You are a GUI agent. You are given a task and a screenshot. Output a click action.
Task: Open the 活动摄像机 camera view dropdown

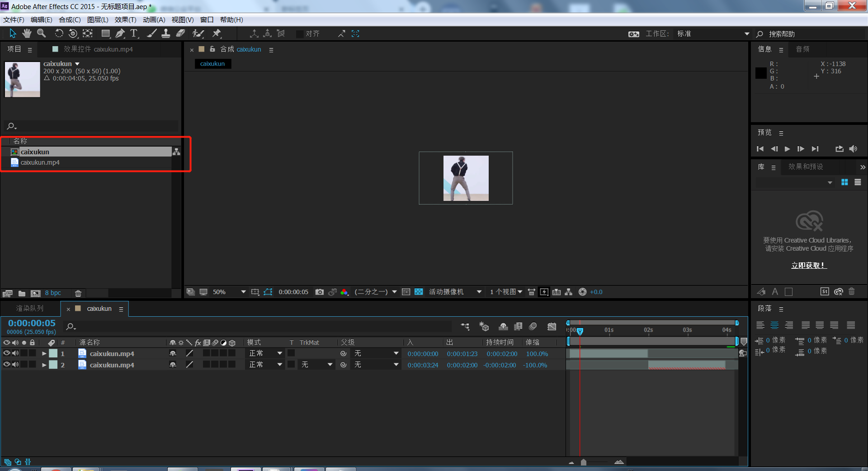click(x=455, y=292)
